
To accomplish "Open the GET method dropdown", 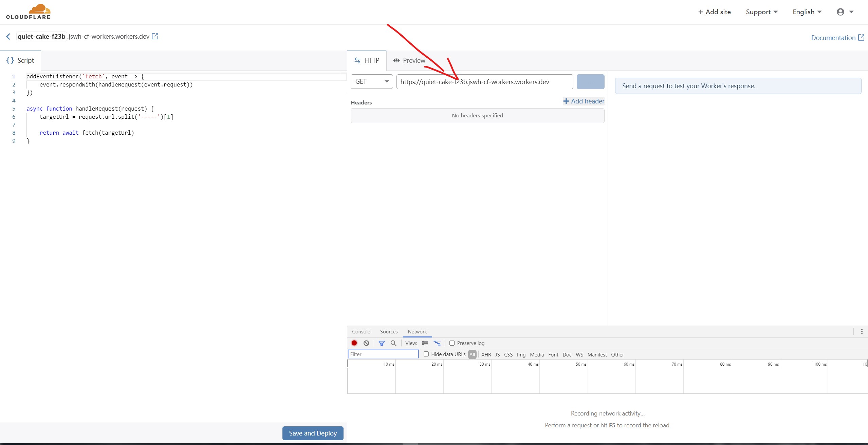I will [372, 82].
